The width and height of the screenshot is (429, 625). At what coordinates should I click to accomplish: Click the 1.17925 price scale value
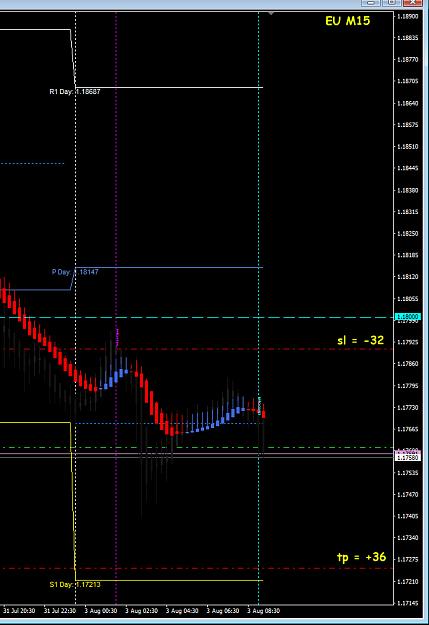pos(408,342)
